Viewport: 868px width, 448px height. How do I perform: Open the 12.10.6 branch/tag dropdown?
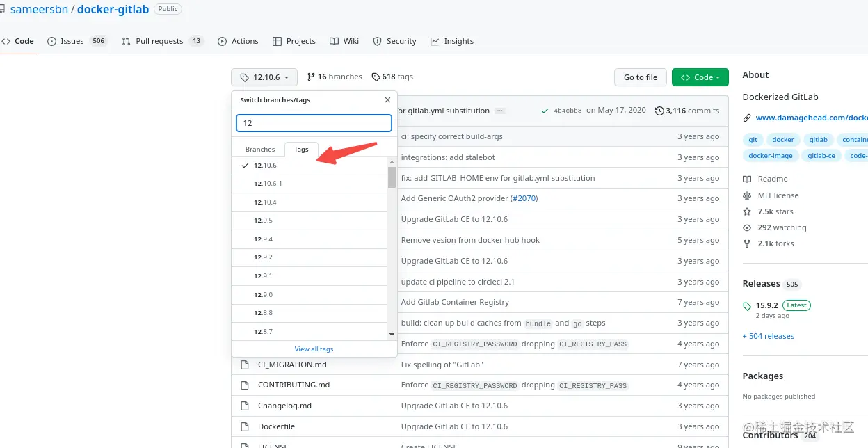click(264, 77)
